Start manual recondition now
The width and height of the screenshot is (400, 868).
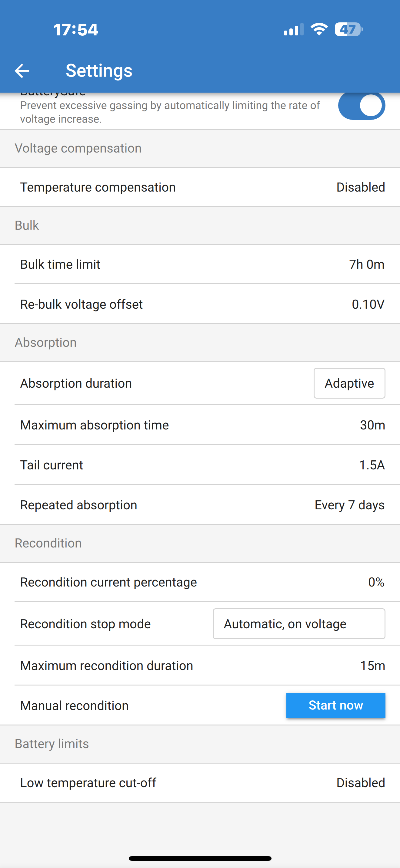point(335,705)
